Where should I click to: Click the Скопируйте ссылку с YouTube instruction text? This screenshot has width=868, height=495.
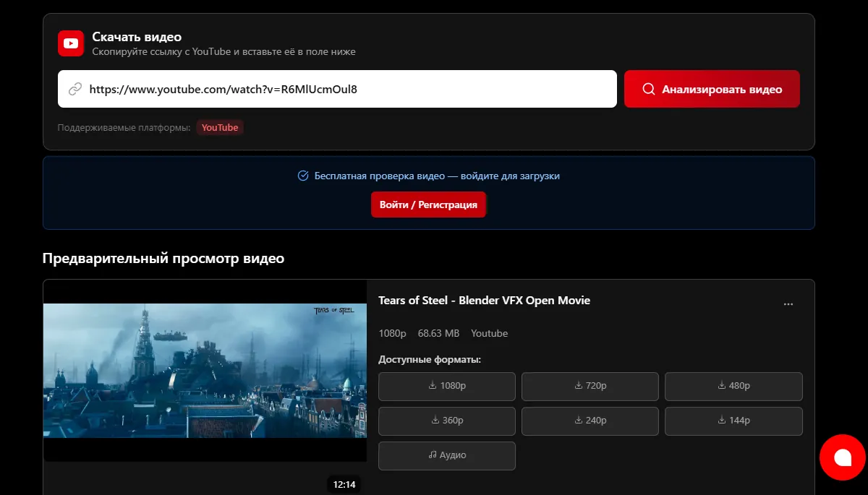[224, 52]
